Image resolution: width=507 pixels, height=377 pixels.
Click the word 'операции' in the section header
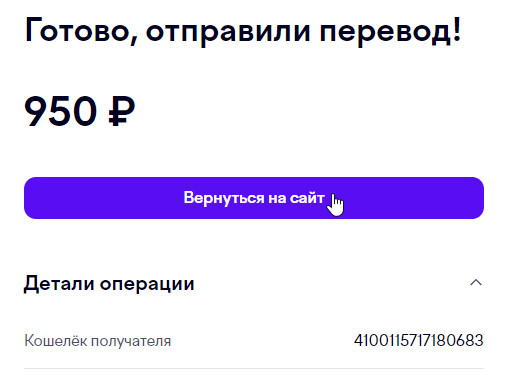point(147,285)
